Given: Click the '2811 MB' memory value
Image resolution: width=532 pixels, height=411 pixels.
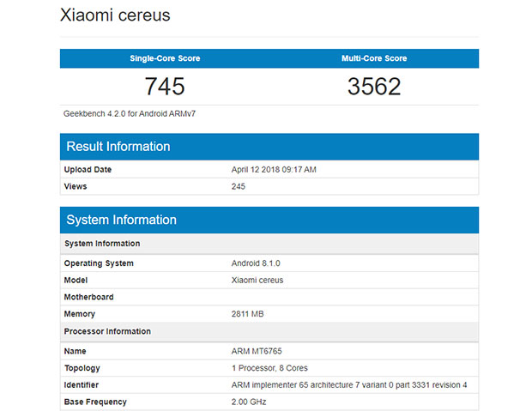Looking at the screenshot, I should click(x=247, y=314).
